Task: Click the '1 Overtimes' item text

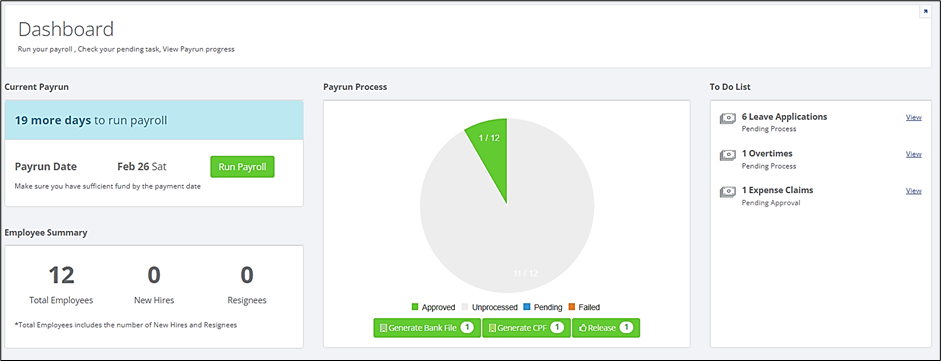Action: [767, 154]
